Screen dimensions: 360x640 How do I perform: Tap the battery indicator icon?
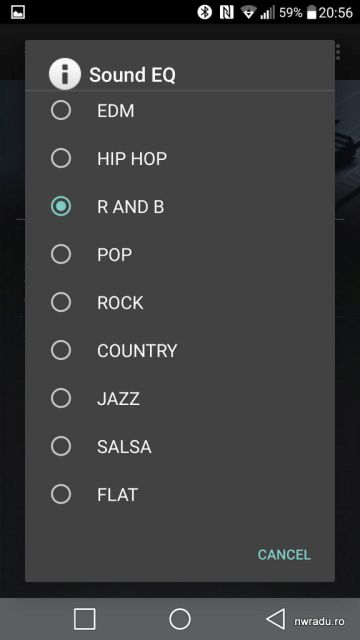point(312,12)
